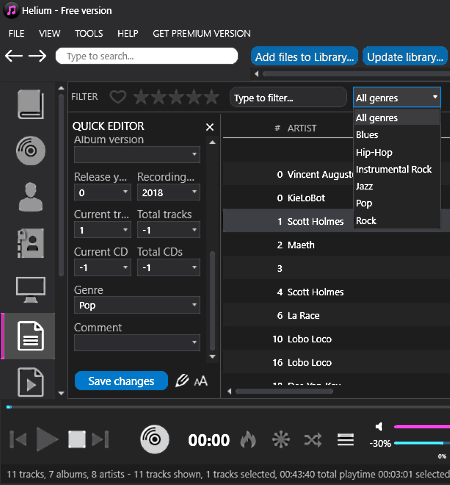Image resolution: width=450 pixels, height=485 pixels.
Task: Select Jazz in genre list
Action: coord(397,186)
